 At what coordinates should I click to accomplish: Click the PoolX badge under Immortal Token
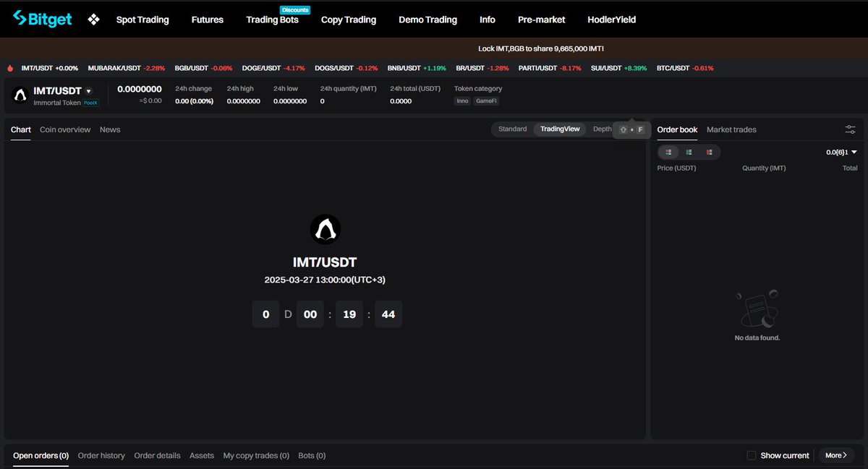point(90,103)
